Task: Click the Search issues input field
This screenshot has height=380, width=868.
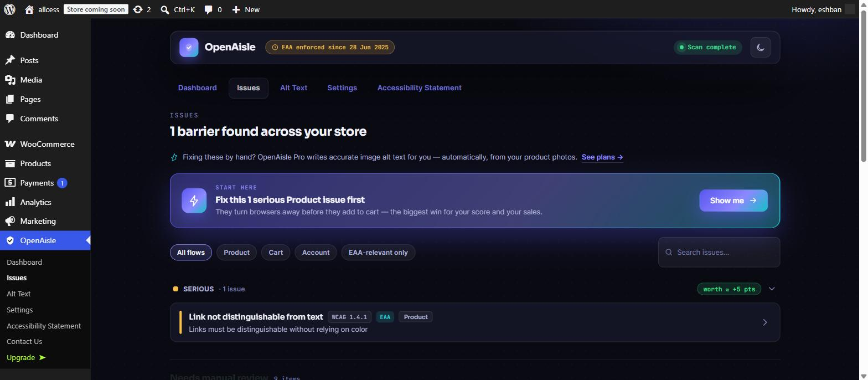Action: tap(719, 252)
